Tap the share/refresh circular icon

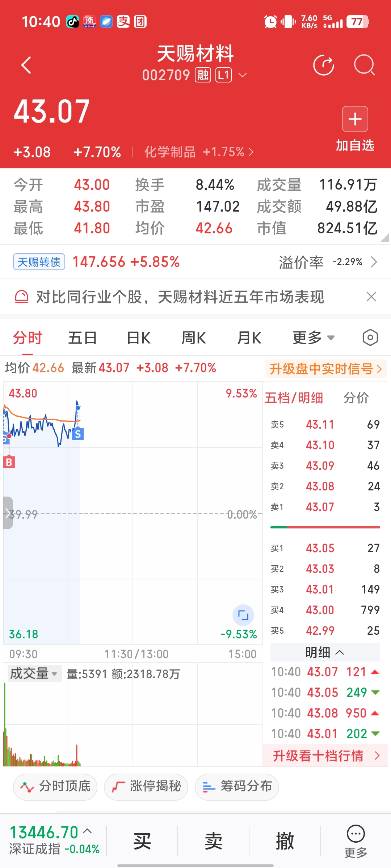pos(324,65)
